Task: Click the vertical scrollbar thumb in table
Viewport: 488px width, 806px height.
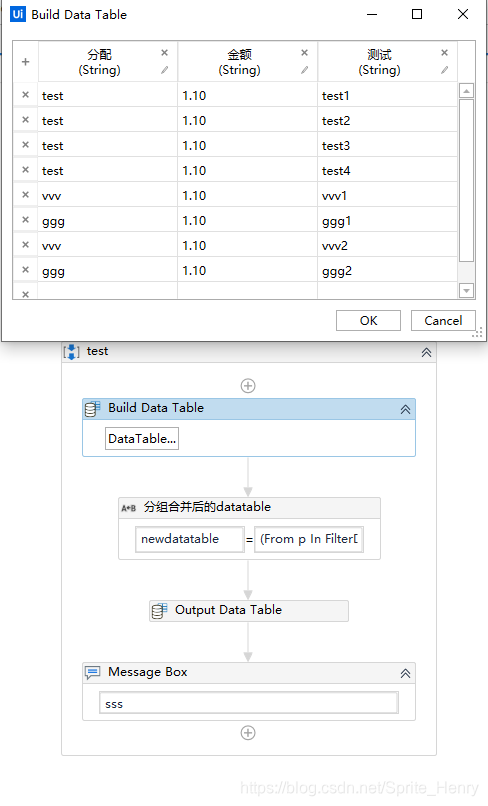Action: coord(466,180)
